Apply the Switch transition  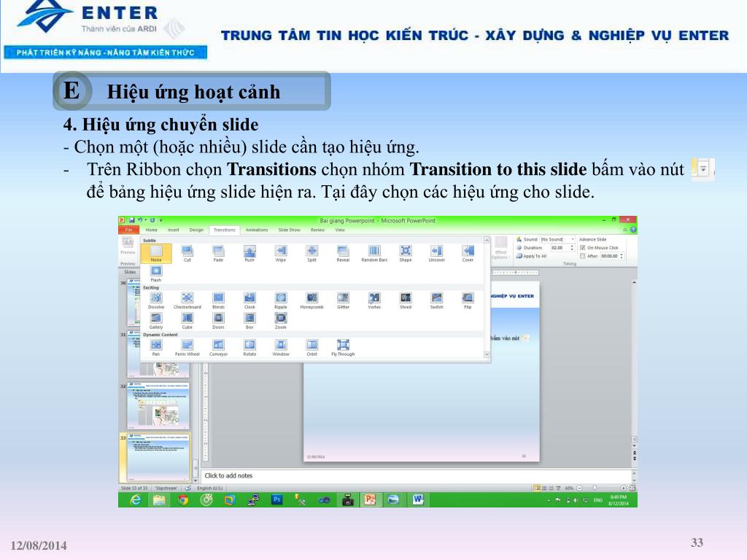pos(437,300)
